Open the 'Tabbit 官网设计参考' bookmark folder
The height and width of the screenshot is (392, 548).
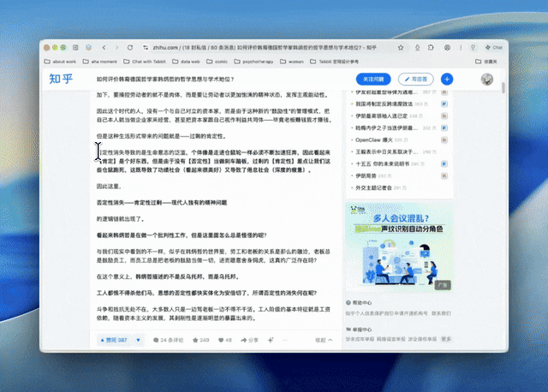[x=335, y=62]
